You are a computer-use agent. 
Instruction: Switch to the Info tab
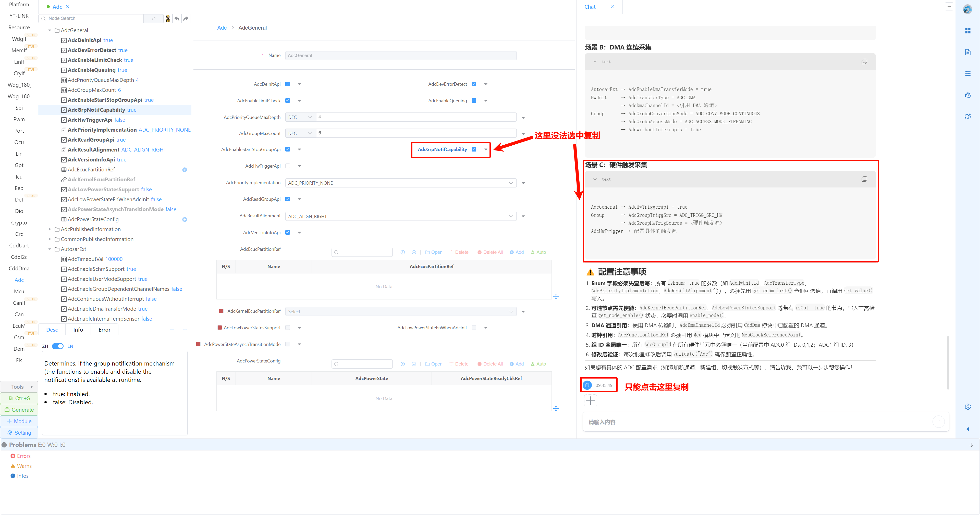click(x=78, y=330)
